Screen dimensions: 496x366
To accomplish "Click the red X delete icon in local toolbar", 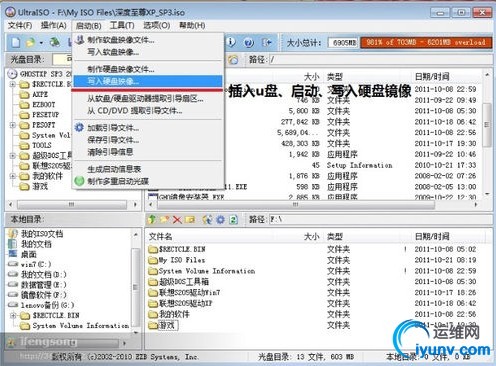I will 177,219.
